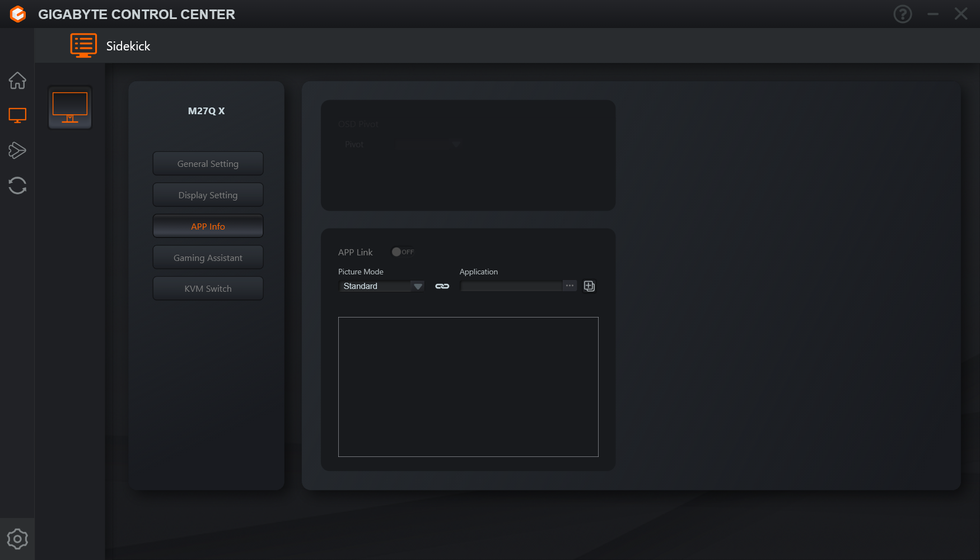Minimize the Gigabyte Control Center window
980x560 pixels.
pos(933,14)
